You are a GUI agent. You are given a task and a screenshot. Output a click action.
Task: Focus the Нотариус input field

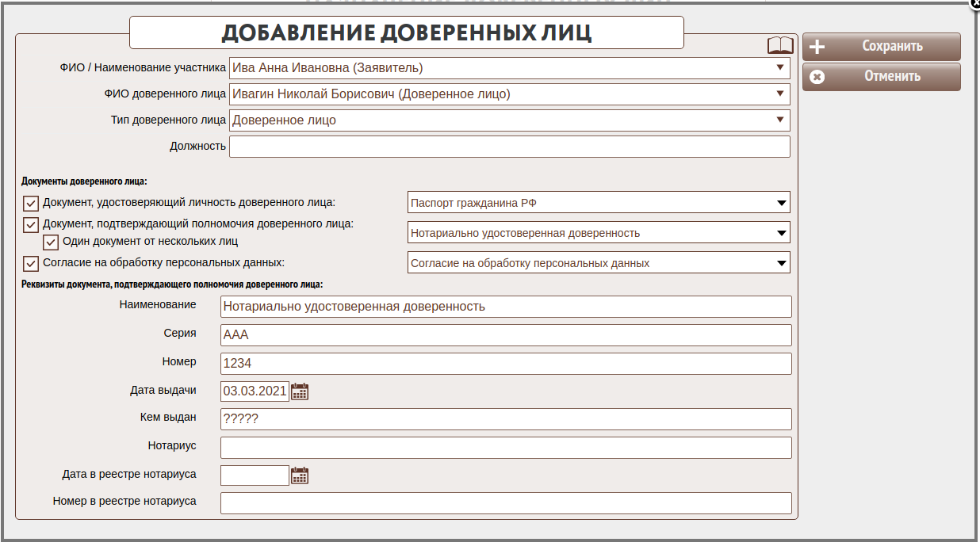click(506, 448)
